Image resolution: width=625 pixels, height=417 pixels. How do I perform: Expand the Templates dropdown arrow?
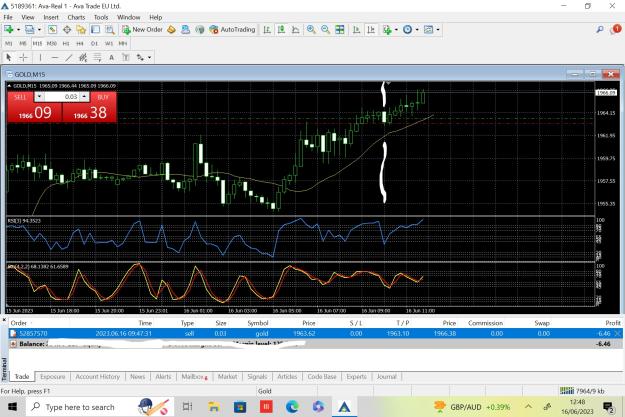coord(438,30)
